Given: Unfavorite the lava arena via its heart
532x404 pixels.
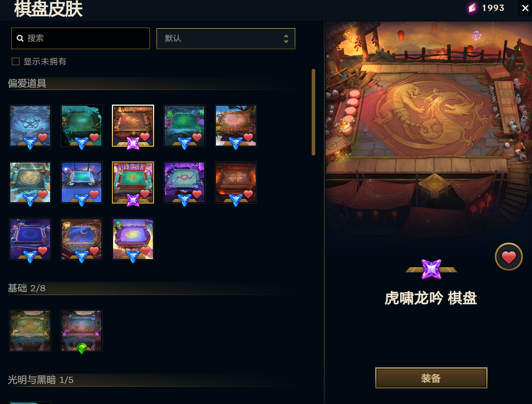Looking at the screenshot, I should click(248, 194).
